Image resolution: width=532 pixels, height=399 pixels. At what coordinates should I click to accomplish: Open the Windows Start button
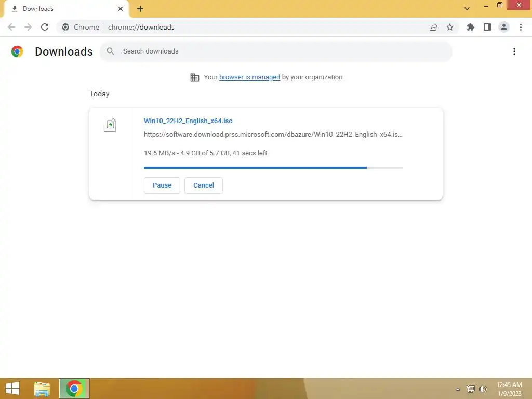(12, 389)
